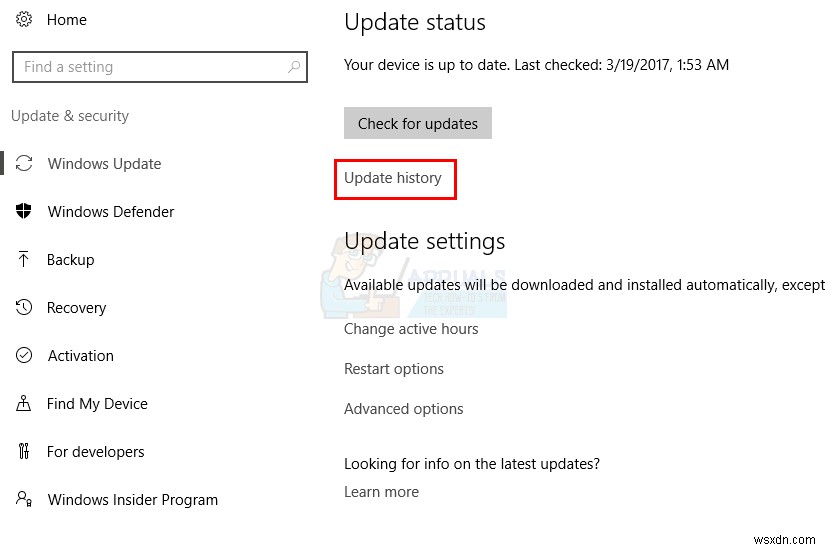Type in the Find a setting box
Image resolution: width=827 pixels, height=550 pixels.
[150, 67]
